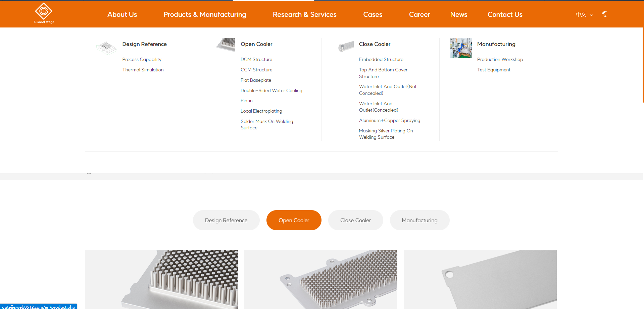Open Double-Sided Water Cooling link
Screen dimensions: 644x309
point(271,90)
